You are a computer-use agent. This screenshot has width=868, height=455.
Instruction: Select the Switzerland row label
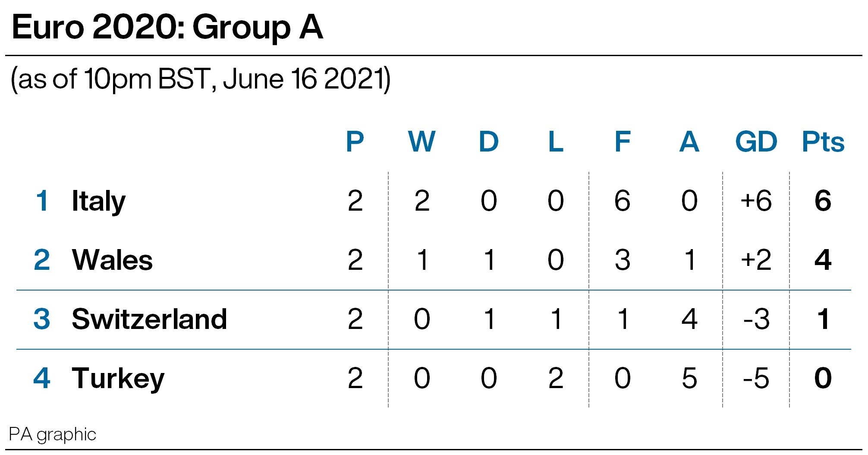point(149,319)
